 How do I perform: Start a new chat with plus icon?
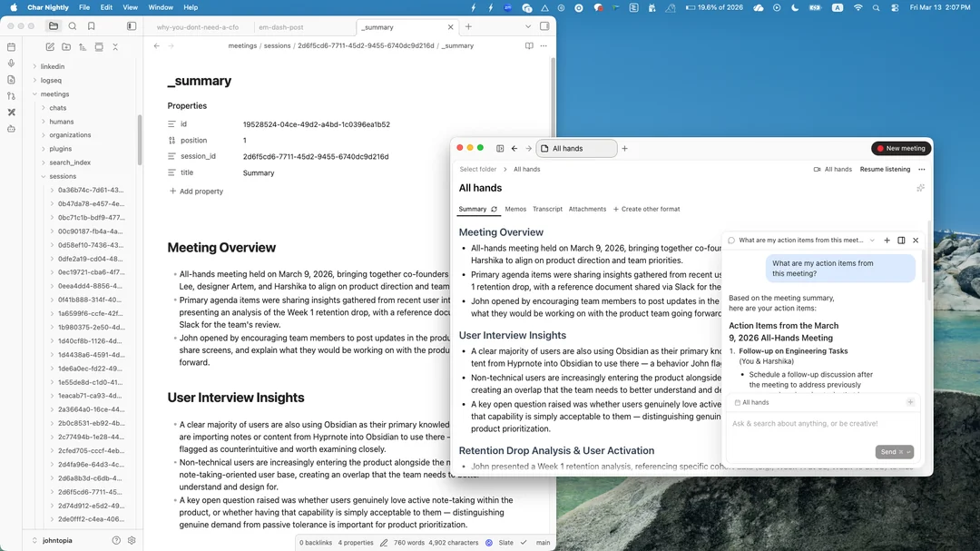coord(887,241)
